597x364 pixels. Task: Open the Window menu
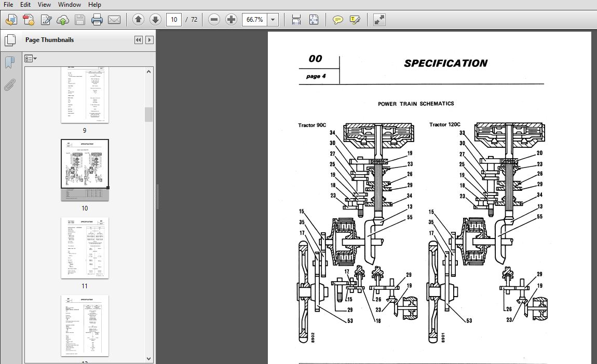click(x=69, y=5)
